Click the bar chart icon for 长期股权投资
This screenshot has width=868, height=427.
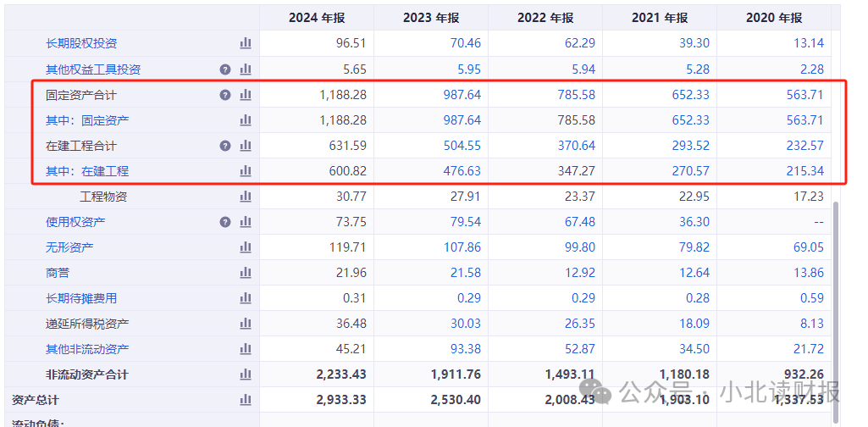coord(246,43)
